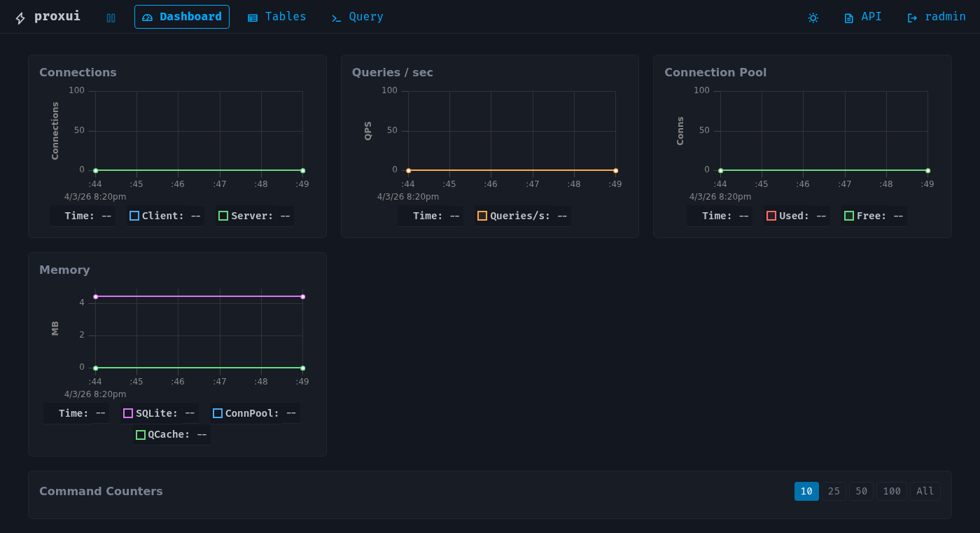Toggle the Used series in Connection Pool
The image size is (980, 533).
796,216
